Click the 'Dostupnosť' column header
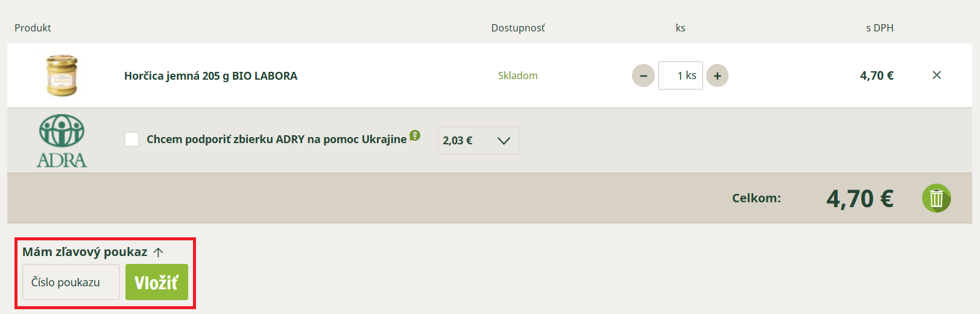Viewport: 980px width, 314px height. [517, 28]
